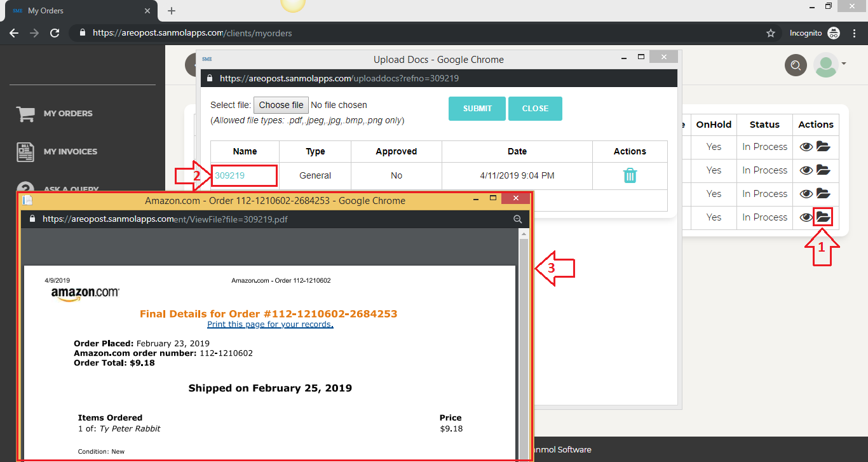Viewport: 868px width, 462px height.
Task: Click the lock icon in Amazon order window
Action: [x=33, y=219]
